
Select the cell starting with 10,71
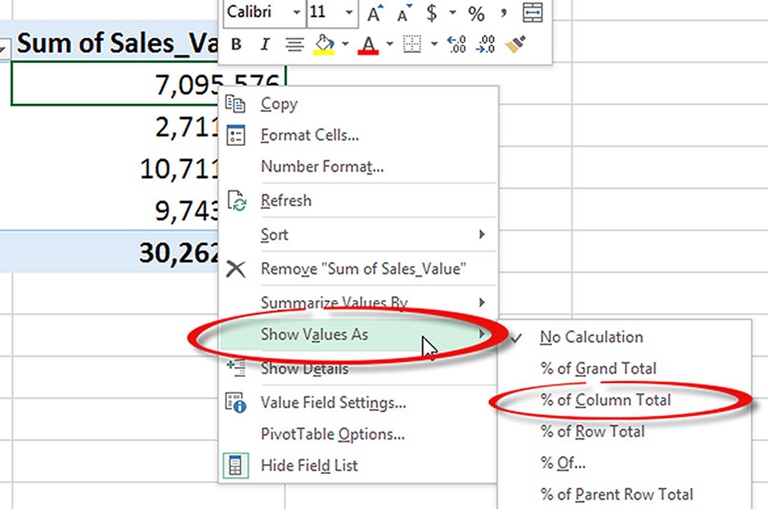[x=115, y=168]
